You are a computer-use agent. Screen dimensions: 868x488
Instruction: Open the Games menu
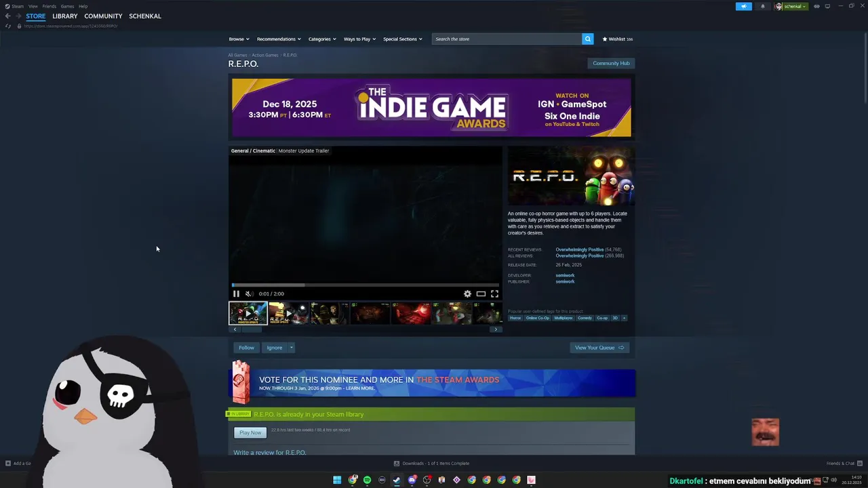[67, 6]
